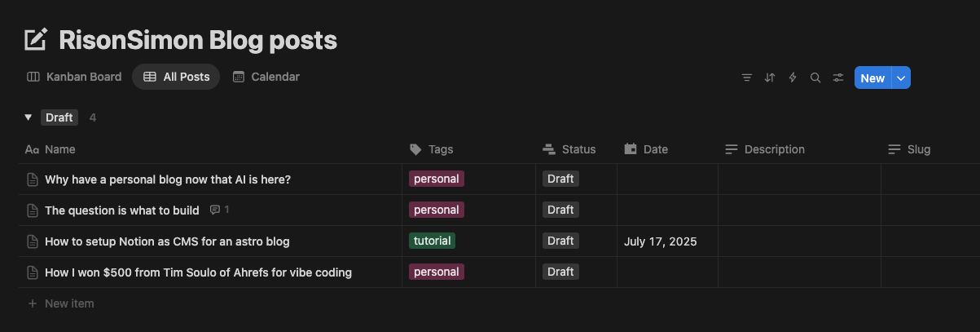Open the search magnifier icon
Image resolution: width=980 pixels, height=332 pixels.
tap(815, 78)
